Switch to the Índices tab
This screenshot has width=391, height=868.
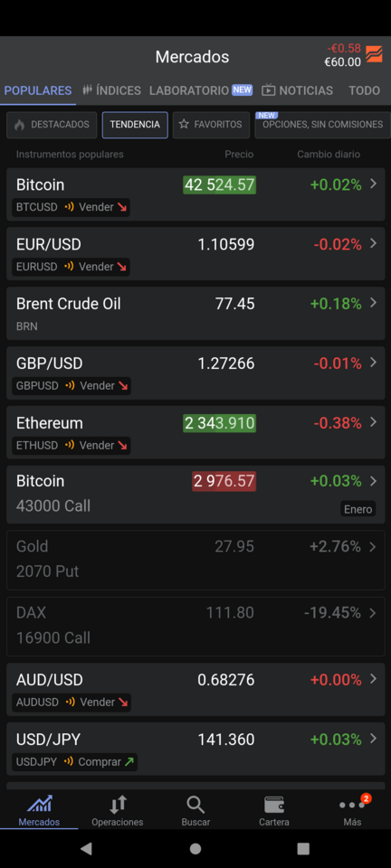point(111,90)
